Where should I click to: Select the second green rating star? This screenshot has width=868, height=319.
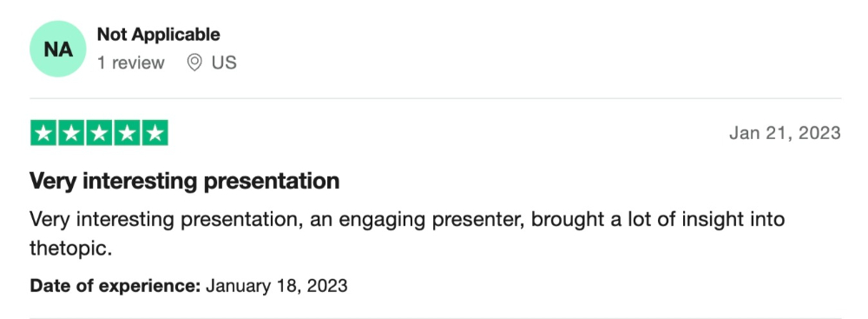[71, 133]
